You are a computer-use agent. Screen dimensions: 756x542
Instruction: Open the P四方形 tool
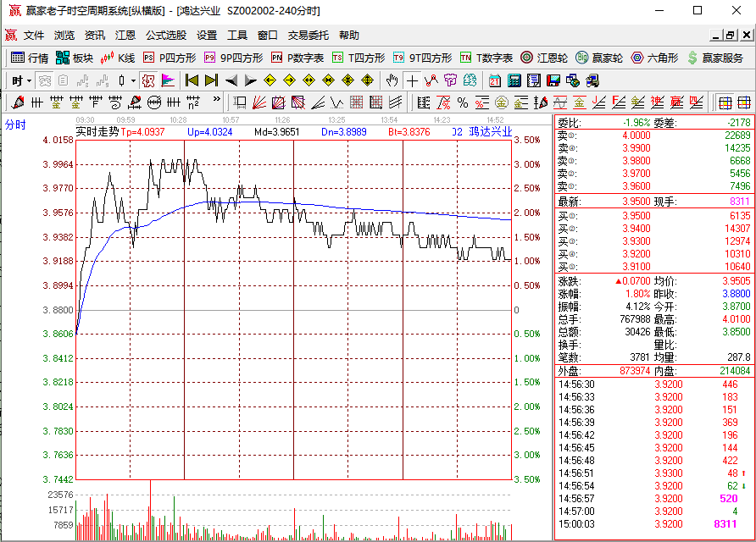click(170, 58)
